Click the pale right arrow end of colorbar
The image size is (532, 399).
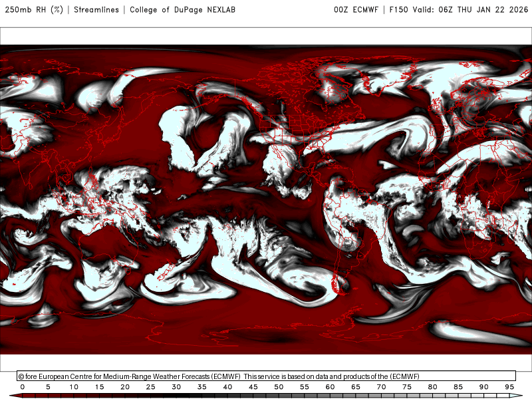click(516, 396)
